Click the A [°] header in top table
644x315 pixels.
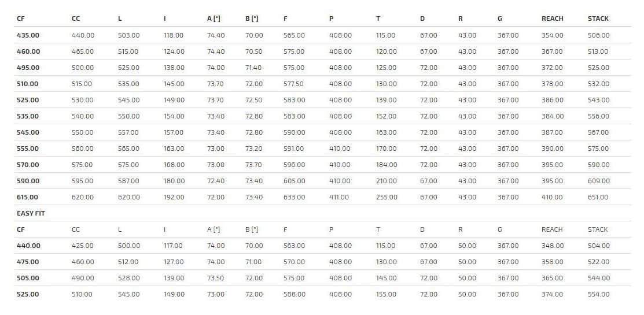tap(214, 18)
